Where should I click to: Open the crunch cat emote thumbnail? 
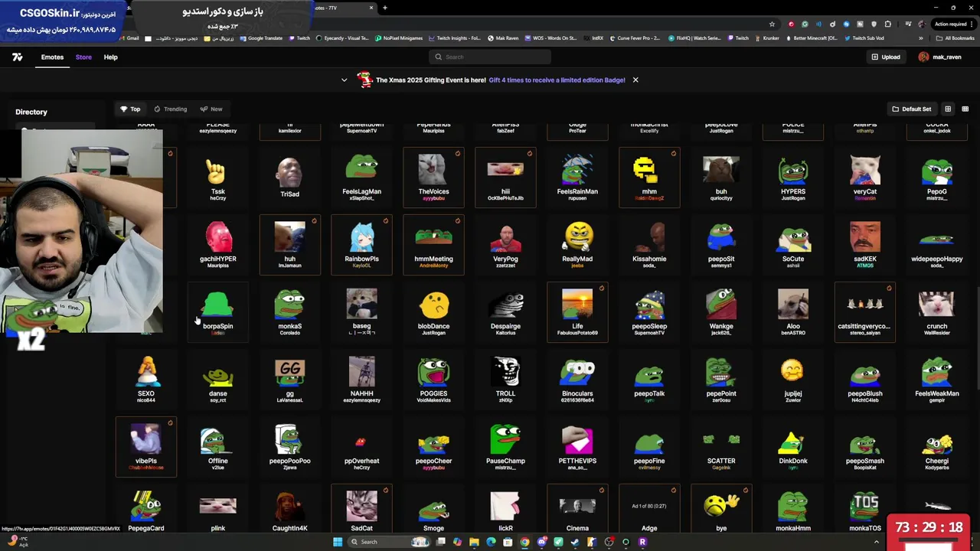click(x=937, y=303)
